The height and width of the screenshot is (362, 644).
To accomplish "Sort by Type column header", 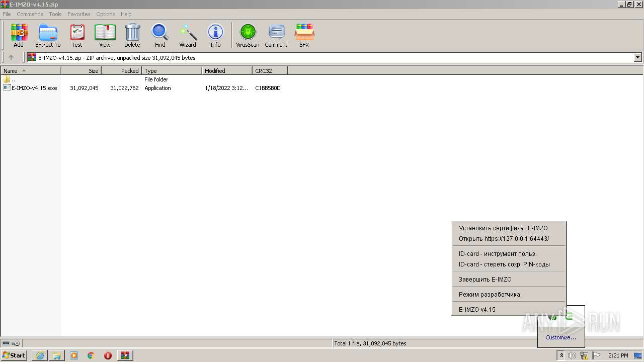I will click(x=172, y=71).
